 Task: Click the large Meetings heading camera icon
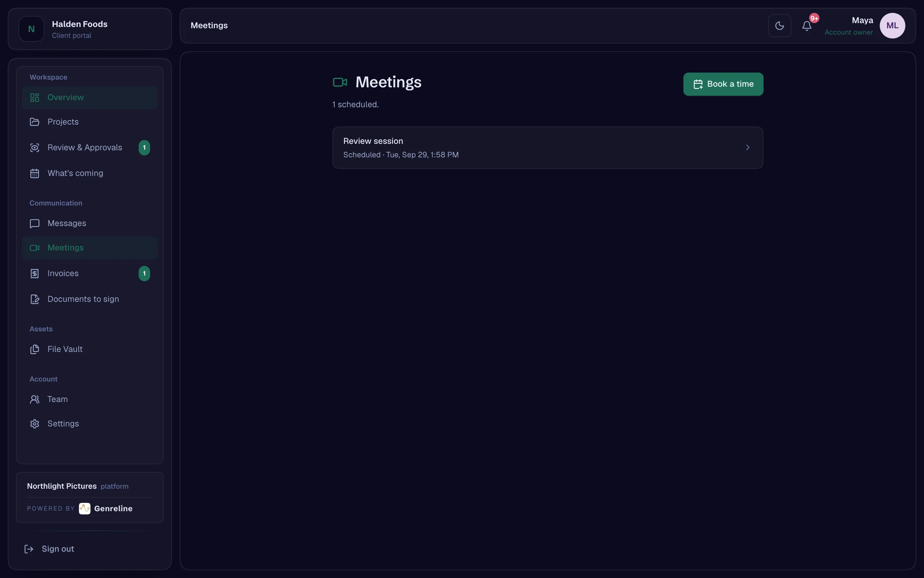(340, 82)
